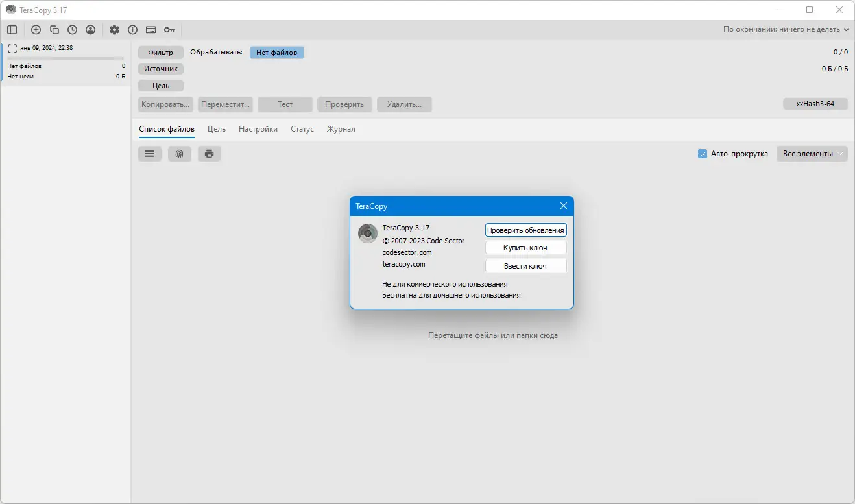Screen dimensions: 855x504
Task: Click the fingerprint checksum icon button
Action: pyautogui.click(x=180, y=154)
